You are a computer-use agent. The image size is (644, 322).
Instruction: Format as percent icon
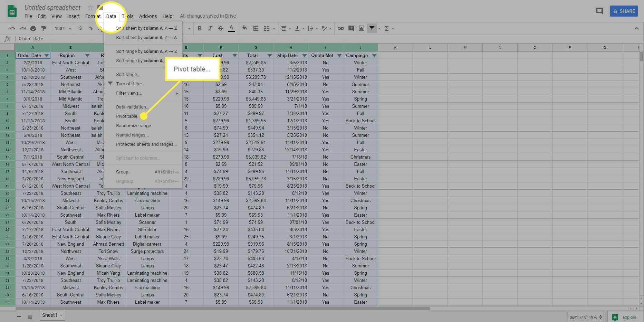coord(91,28)
